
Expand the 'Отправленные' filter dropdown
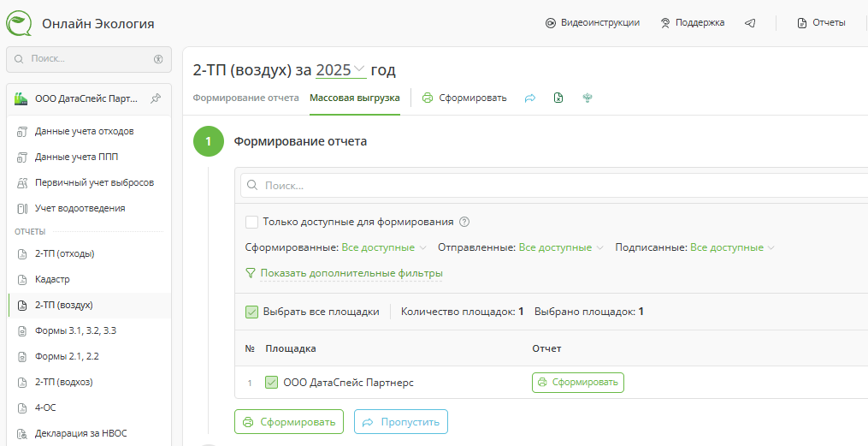tap(561, 247)
